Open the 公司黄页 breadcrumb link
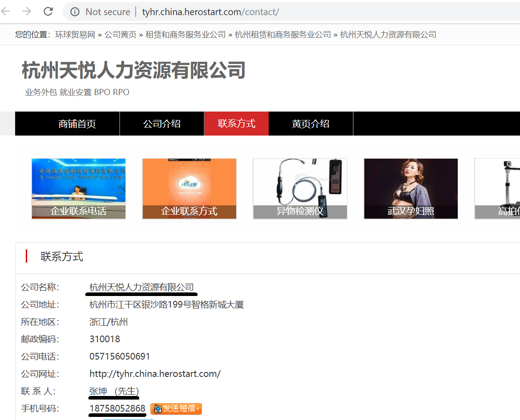The height and width of the screenshot is (420, 520). (121, 35)
